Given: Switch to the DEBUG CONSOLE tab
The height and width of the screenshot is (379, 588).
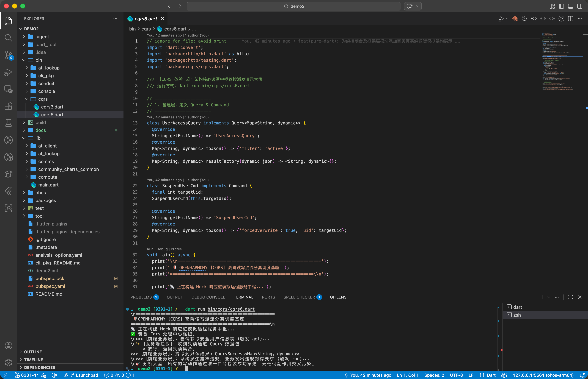Looking at the screenshot, I should [x=208, y=297].
